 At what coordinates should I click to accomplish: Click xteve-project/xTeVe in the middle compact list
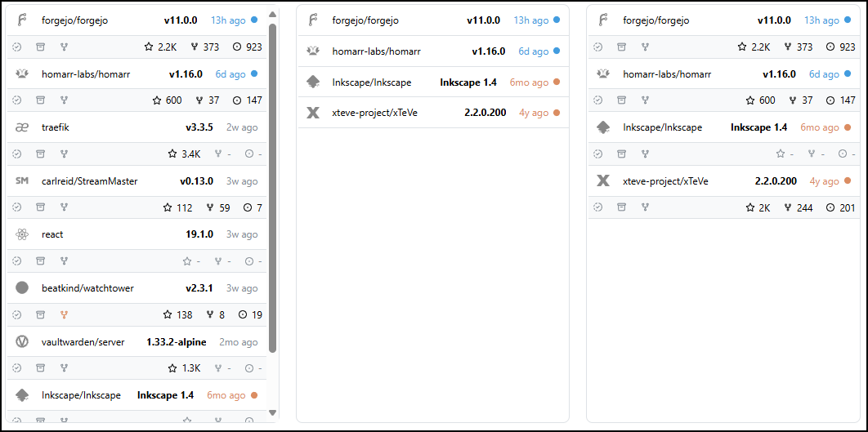tap(374, 113)
